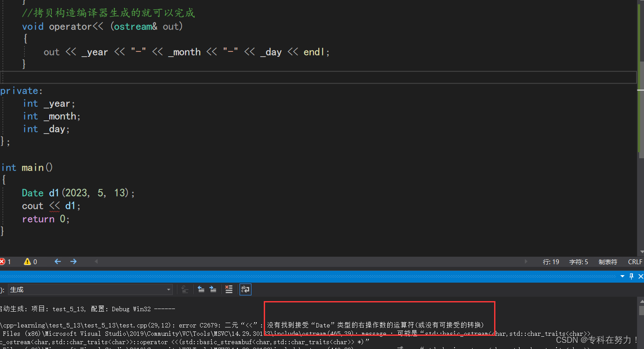Click the green comment line about 拷贝构造
The width and height of the screenshot is (644, 349).
[x=109, y=13]
